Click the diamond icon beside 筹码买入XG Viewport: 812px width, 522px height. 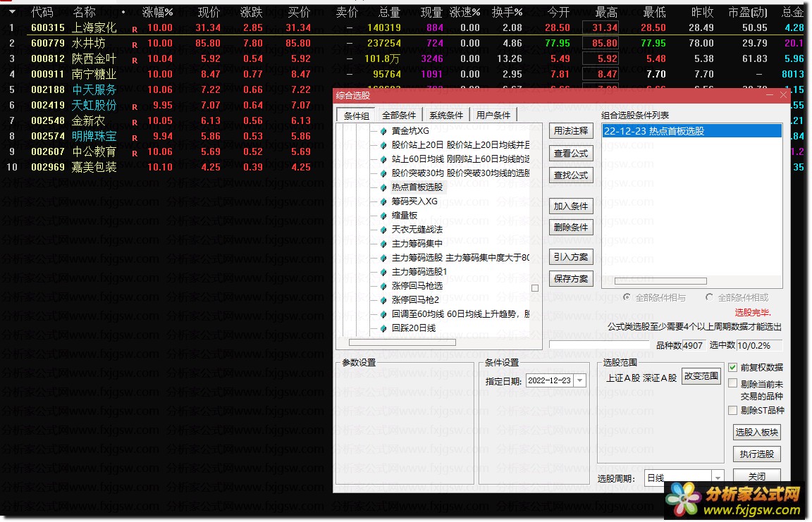click(383, 201)
